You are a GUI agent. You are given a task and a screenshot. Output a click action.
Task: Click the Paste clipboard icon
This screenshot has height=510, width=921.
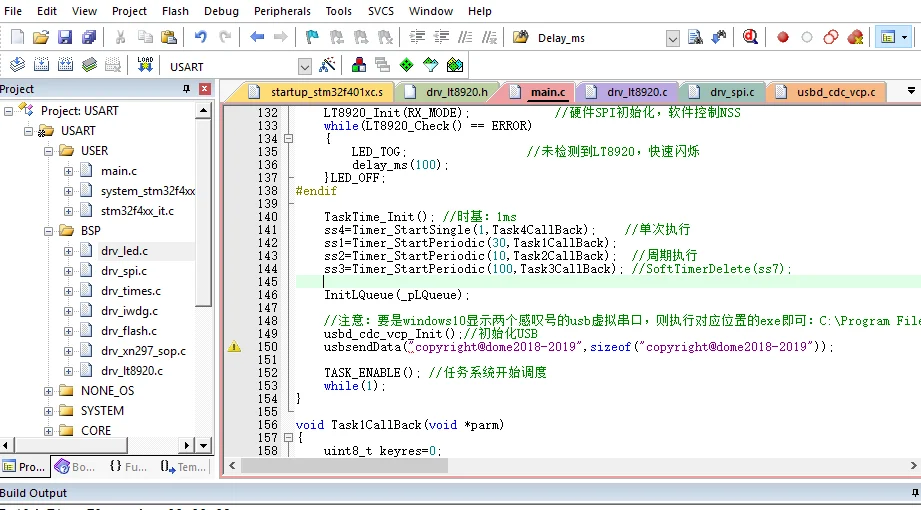[x=169, y=38]
